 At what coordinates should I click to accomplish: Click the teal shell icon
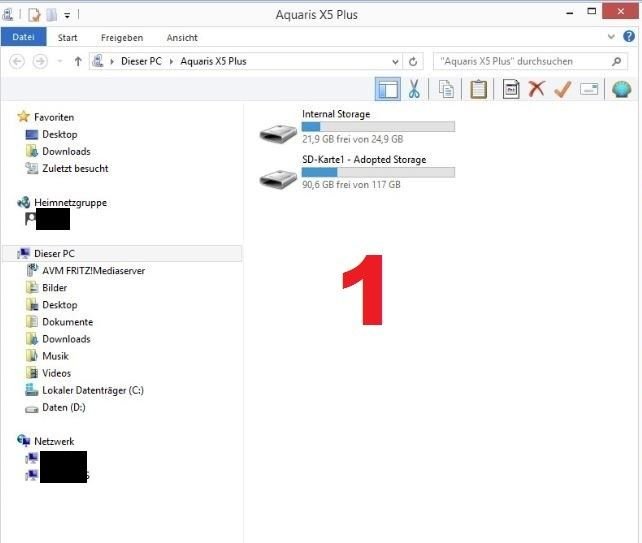click(x=622, y=89)
